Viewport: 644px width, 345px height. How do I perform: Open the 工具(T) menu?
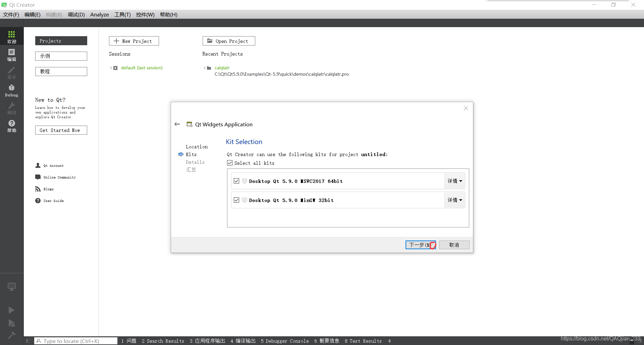tap(122, 15)
